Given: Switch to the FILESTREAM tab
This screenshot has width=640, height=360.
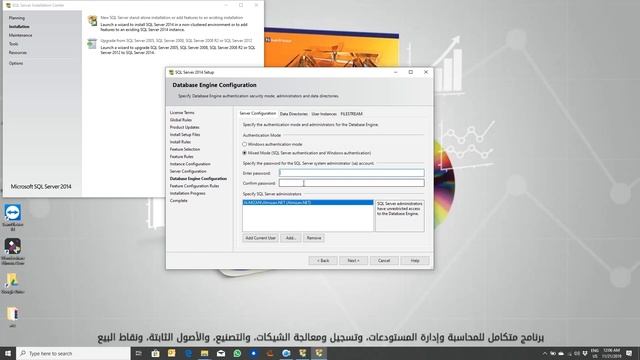Looking at the screenshot, I should [351, 114].
